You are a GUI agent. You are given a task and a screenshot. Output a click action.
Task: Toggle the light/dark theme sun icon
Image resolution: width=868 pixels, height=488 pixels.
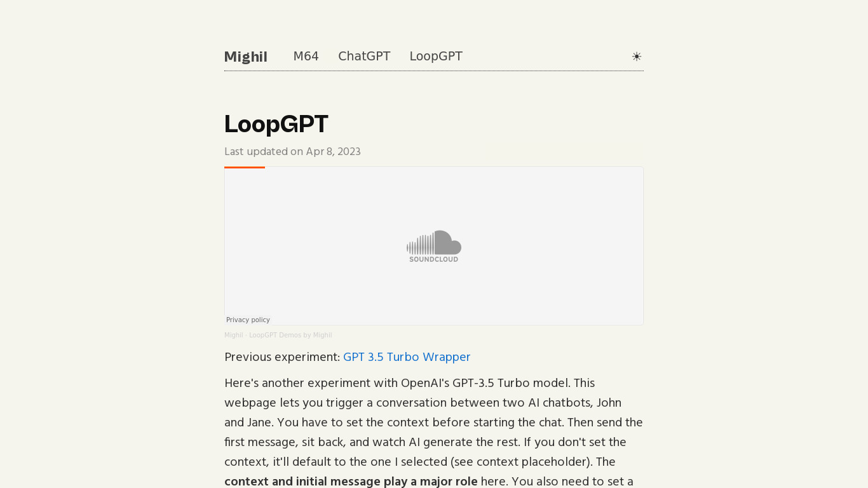[636, 57]
